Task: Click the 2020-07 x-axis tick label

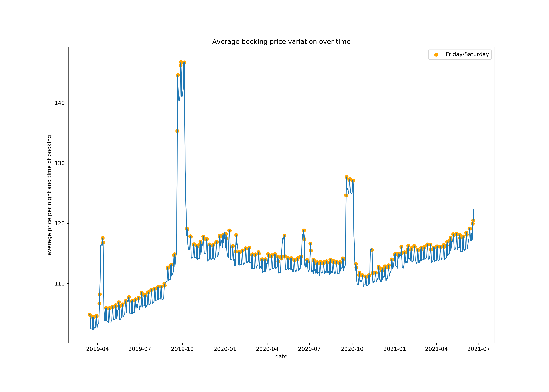Action: click(309, 349)
